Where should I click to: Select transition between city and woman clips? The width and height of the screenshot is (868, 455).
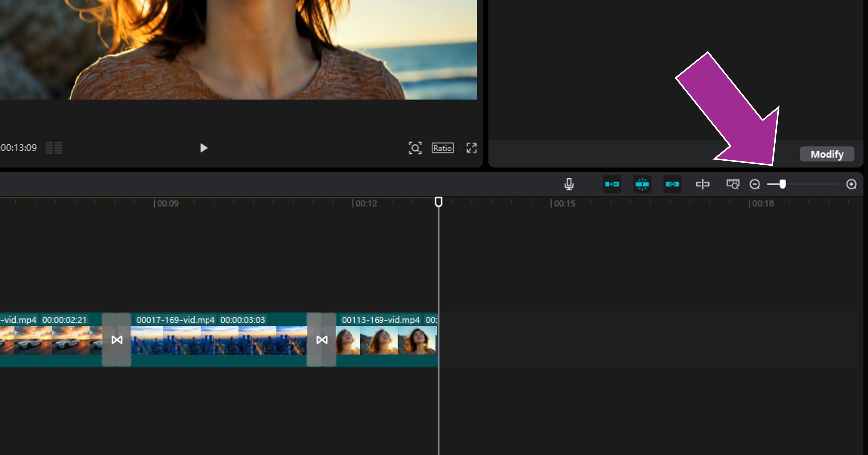[x=321, y=340]
